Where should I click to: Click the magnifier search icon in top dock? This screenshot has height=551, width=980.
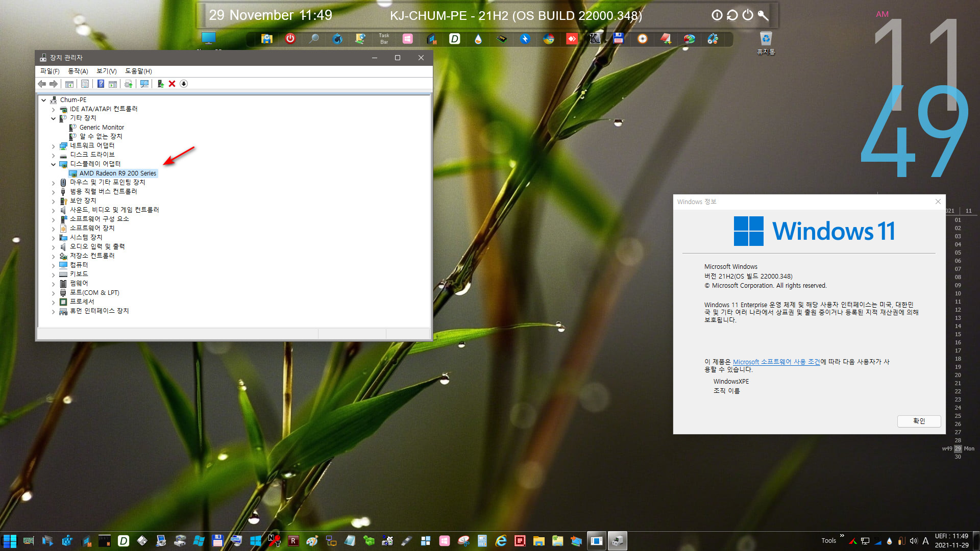coord(314,38)
